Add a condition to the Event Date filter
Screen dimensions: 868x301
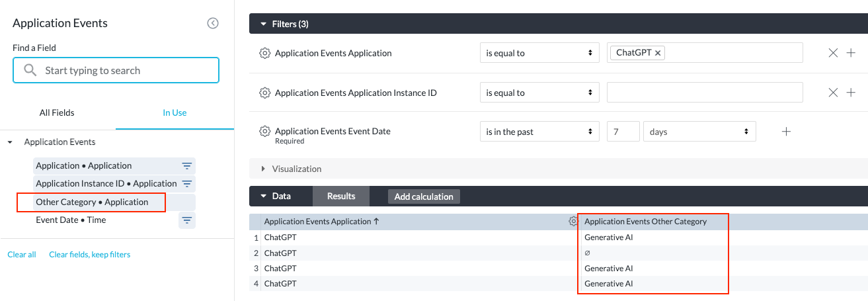(x=786, y=132)
